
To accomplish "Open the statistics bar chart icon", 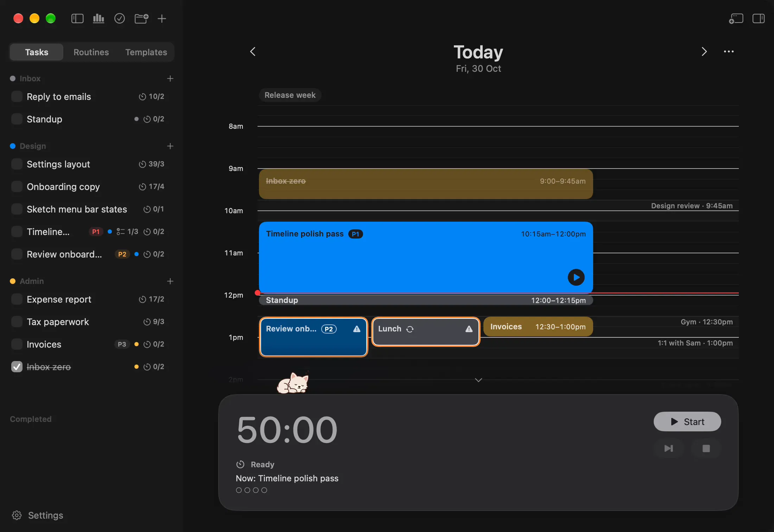I will (99, 18).
